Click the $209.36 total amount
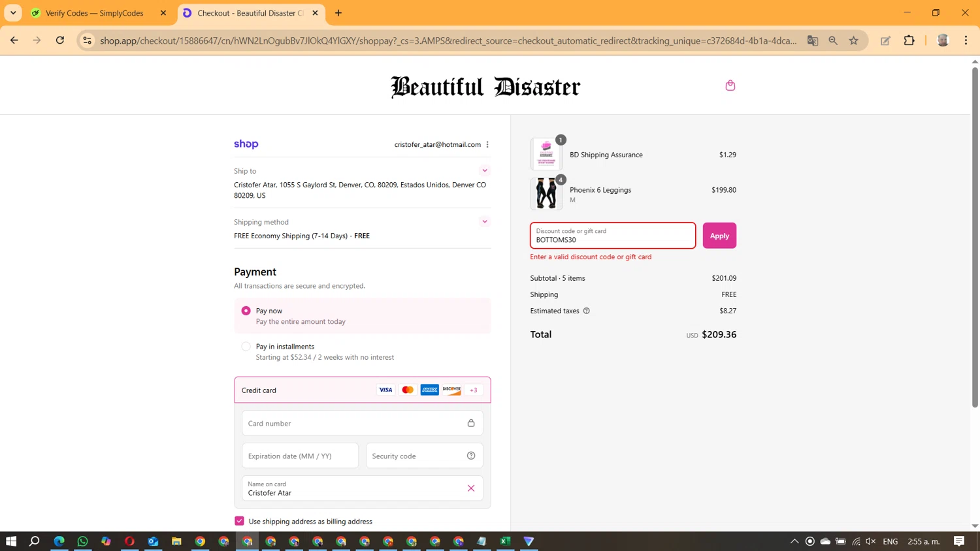This screenshot has height=551, width=980. (719, 334)
